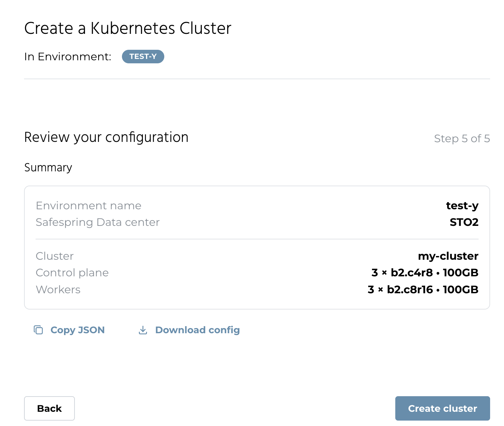Image resolution: width=504 pixels, height=426 pixels.
Task: Click the Review your configuration heading
Action: point(106,137)
